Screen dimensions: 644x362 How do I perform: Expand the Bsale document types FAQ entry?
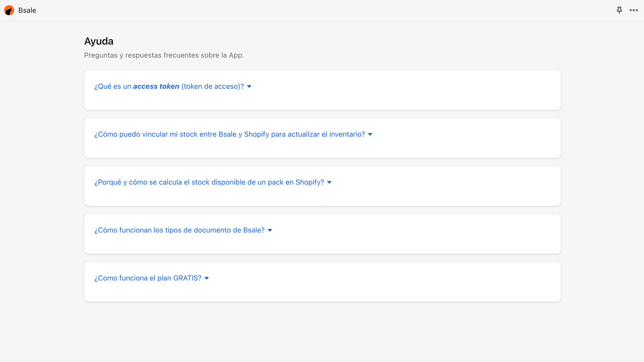pyautogui.click(x=179, y=230)
